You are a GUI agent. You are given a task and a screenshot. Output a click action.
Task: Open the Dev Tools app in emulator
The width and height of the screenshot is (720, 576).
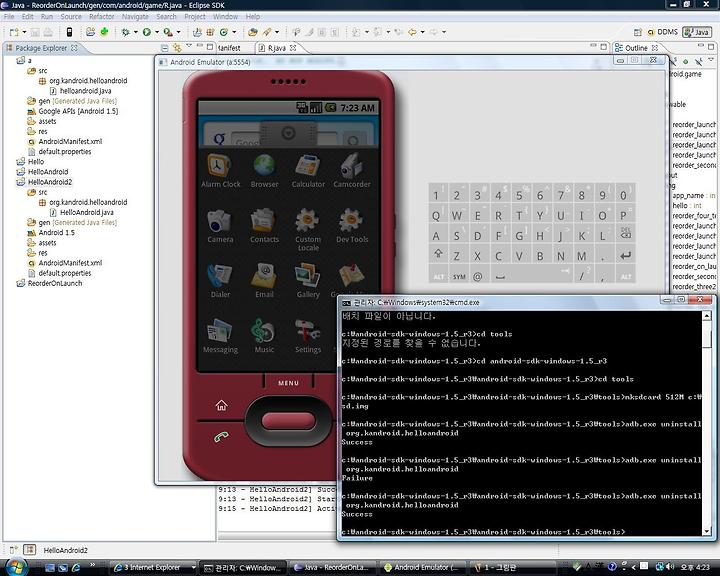pos(352,226)
